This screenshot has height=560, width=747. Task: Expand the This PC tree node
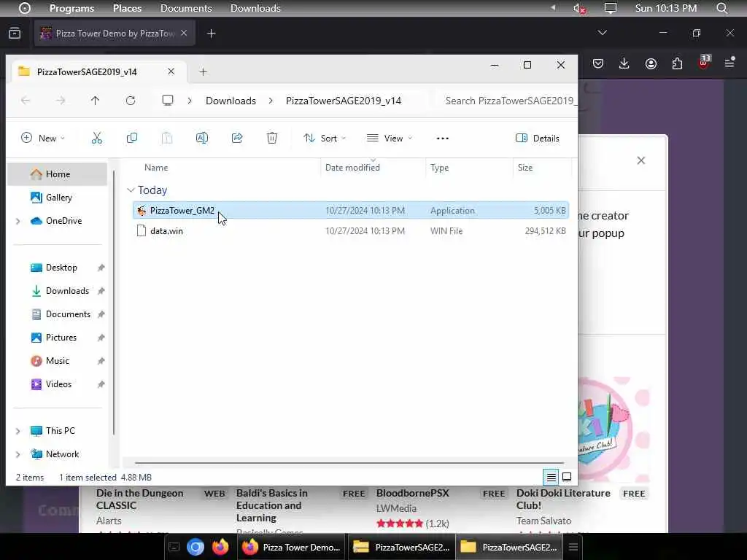[18, 431]
